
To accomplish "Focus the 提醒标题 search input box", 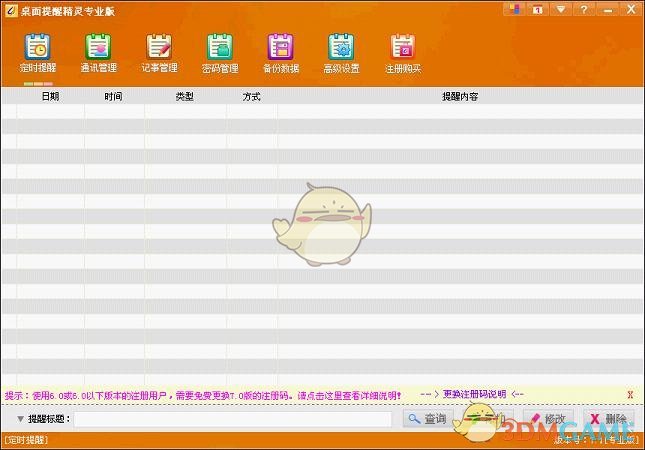I will pos(232,419).
